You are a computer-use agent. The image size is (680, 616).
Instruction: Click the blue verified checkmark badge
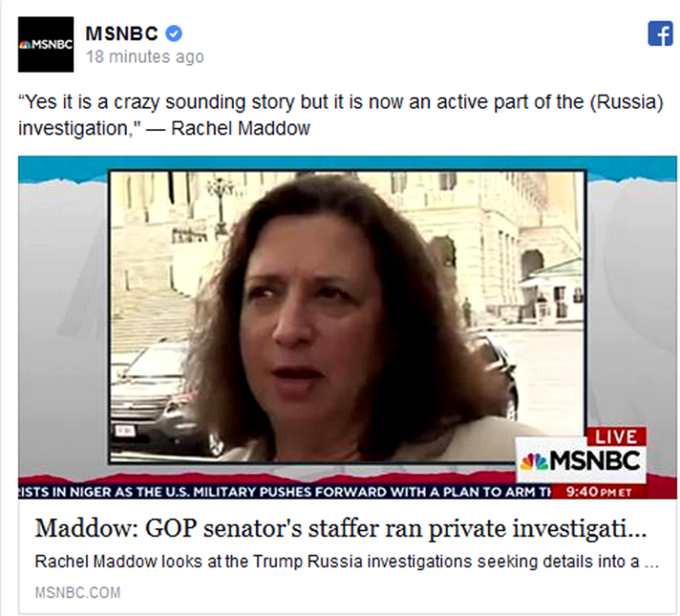[174, 33]
